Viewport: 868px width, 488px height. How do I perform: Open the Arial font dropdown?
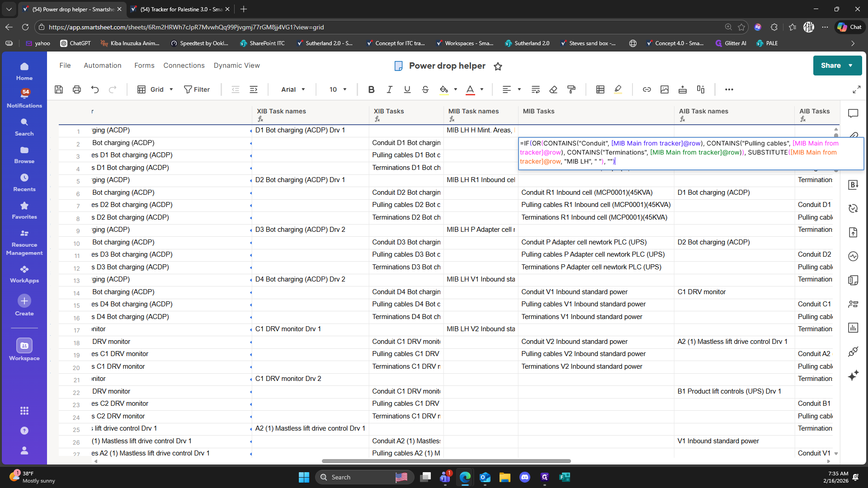click(x=293, y=89)
